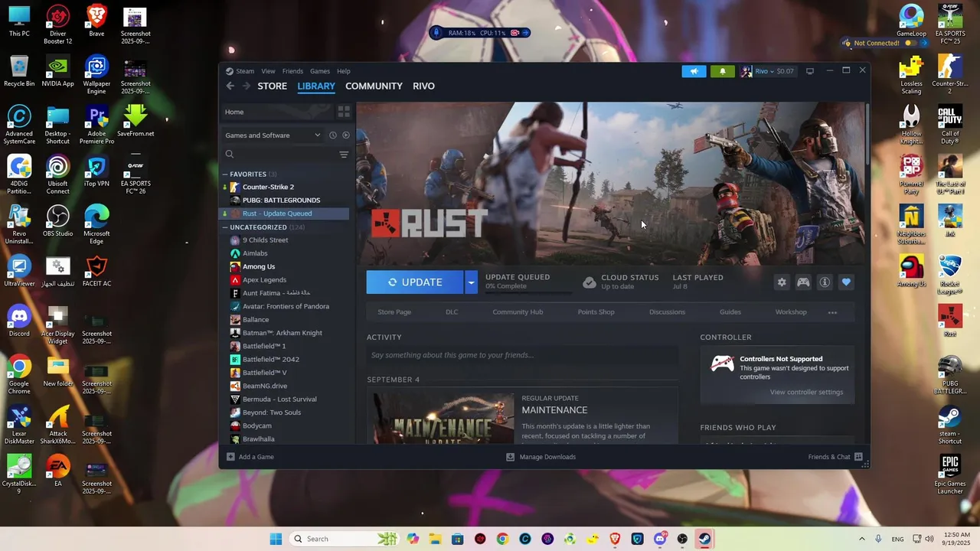The width and height of the screenshot is (980, 551).
Task: Open Rust controller layout icon
Action: click(803, 282)
